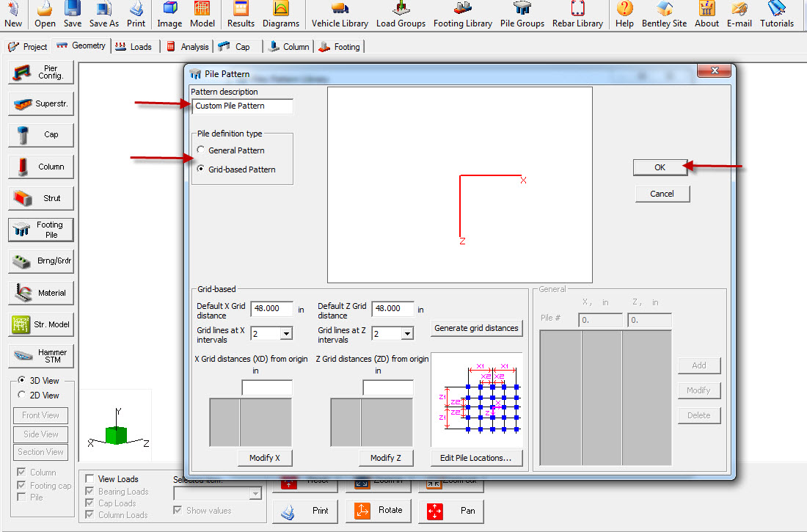
Task: Click the Pan view button
Action: (x=451, y=511)
